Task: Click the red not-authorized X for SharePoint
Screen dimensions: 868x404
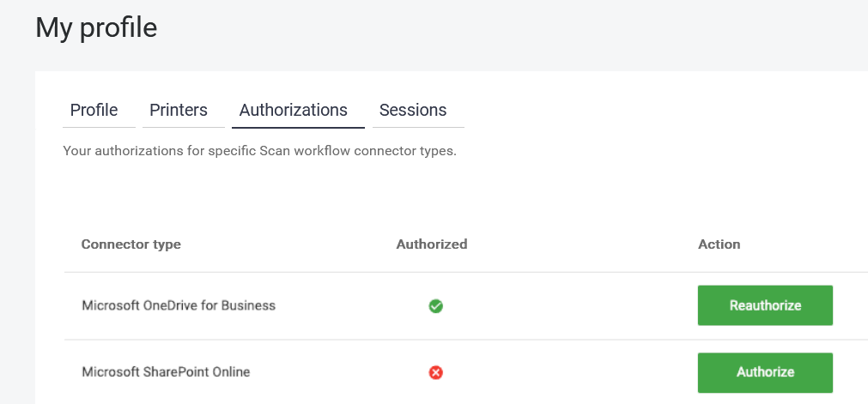Action: pos(435,372)
